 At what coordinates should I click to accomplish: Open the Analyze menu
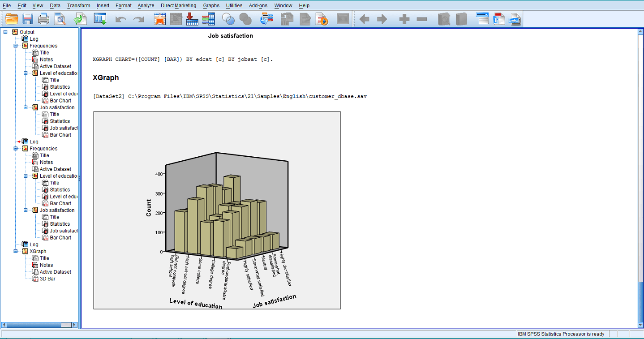(x=146, y=5)
